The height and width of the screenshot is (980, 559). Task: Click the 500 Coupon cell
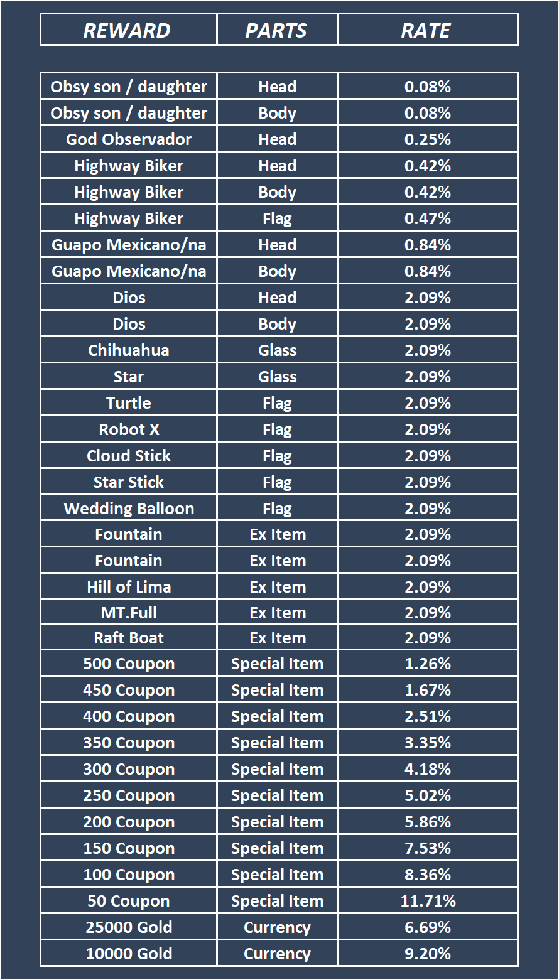[129, 664]
